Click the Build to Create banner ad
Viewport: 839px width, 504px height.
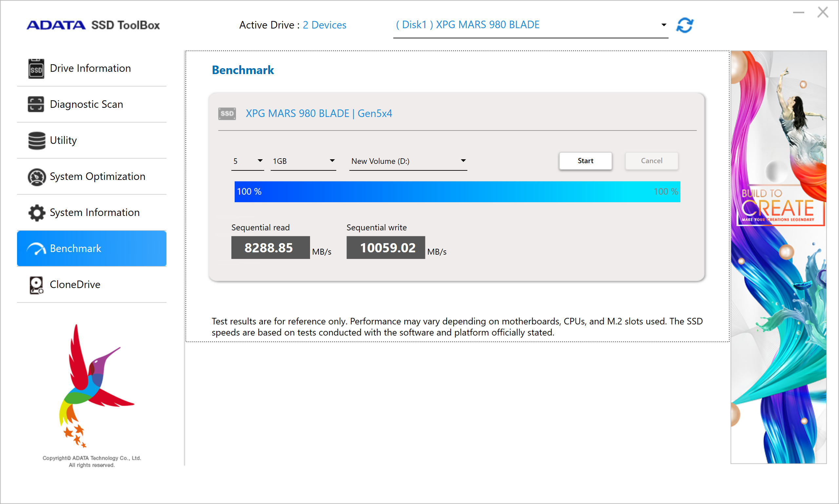pyautogui.click(x=779, y=257)
